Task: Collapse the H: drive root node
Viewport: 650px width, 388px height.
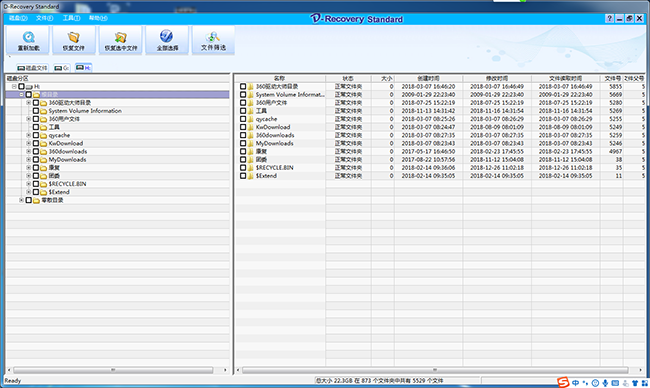Action: [x=14, y=86]
